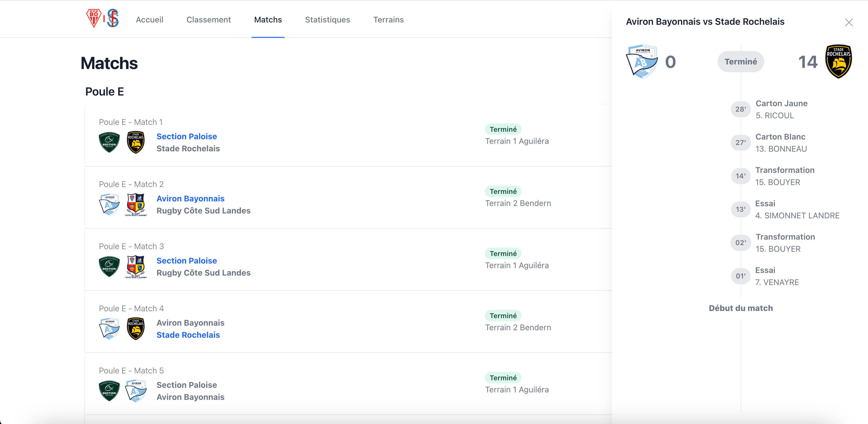Click the BO Biarritz Olympique logo
868x424 pixels.
pyautogui.click(x=94, y=18)
